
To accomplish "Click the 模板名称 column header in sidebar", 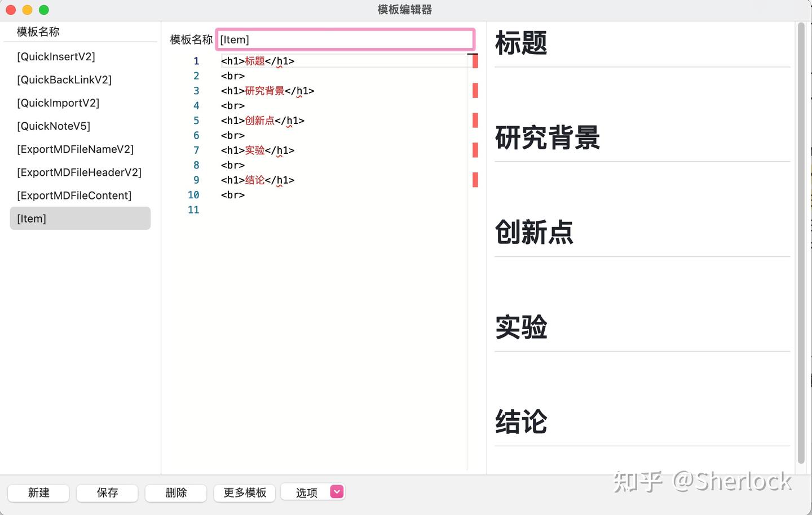I will 38,32.
